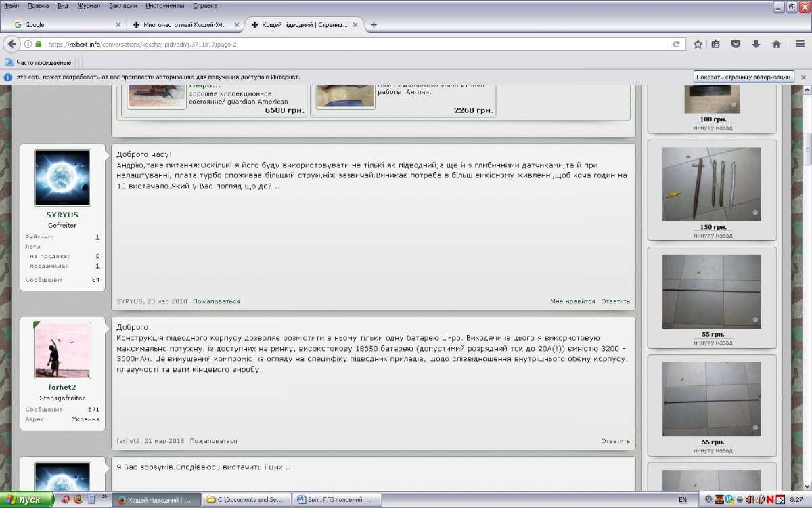Click Мне нравится on the SYRYUS post
Screen dimensions: 812x508
(572, 301)
